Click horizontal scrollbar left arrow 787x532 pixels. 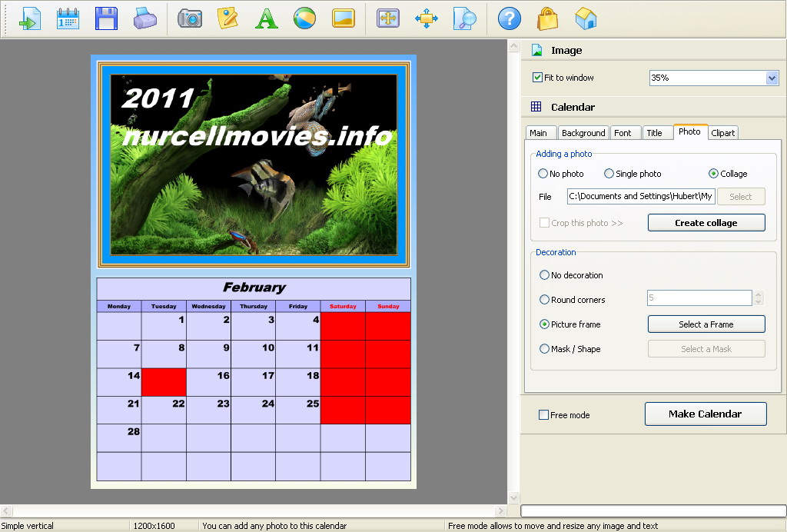click(x=6, y=511)
